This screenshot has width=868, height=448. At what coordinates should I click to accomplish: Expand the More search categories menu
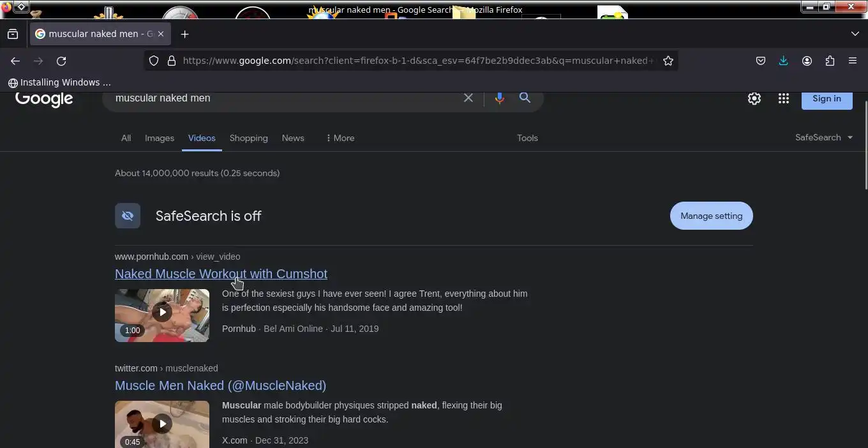point(340,138)
